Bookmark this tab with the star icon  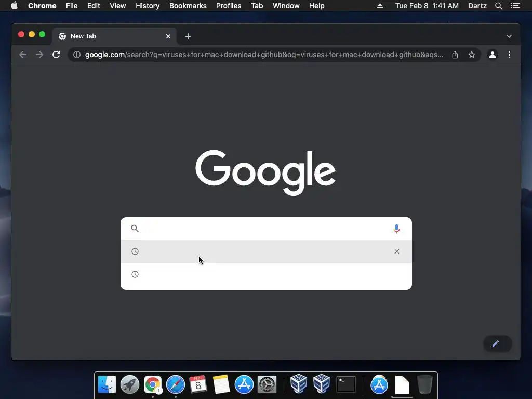pos(472,55)
